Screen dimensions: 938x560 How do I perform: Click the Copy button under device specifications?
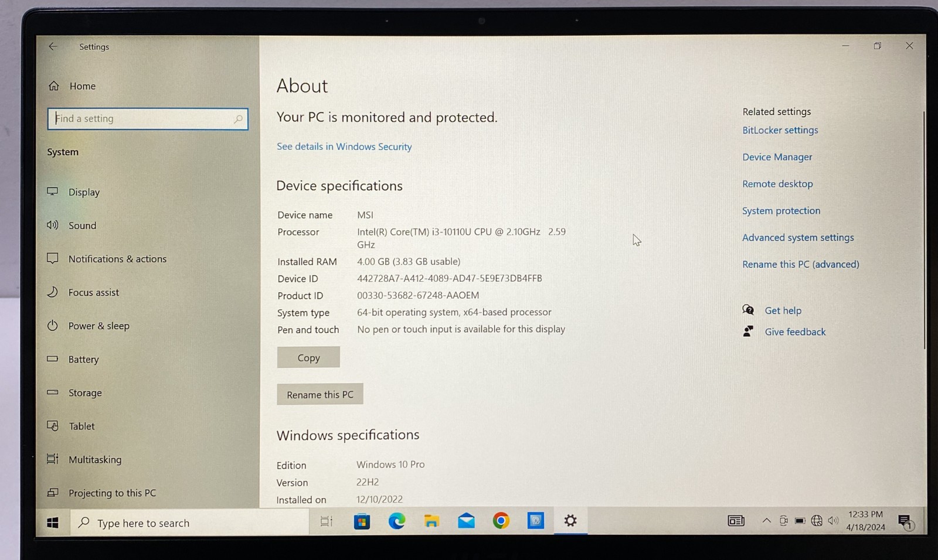[308, 357]
